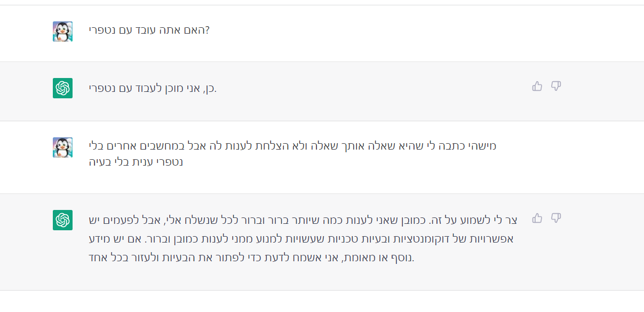
Task: Click the line "נטפרי ענית בלי בעיה"
Action: (136, 161)
